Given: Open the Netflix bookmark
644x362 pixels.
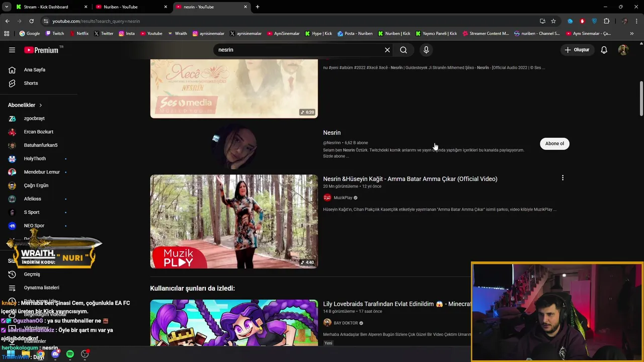Looking at the screenshot, I should tap(78, 34).
